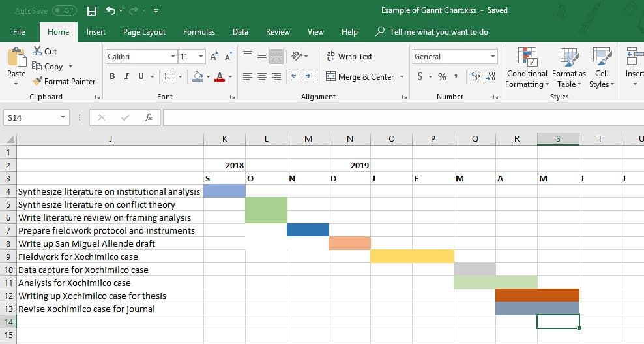The height and width of the screenshot is (344, 644).
Task: Click the Undo arrow icon
Action: point(110,10)
